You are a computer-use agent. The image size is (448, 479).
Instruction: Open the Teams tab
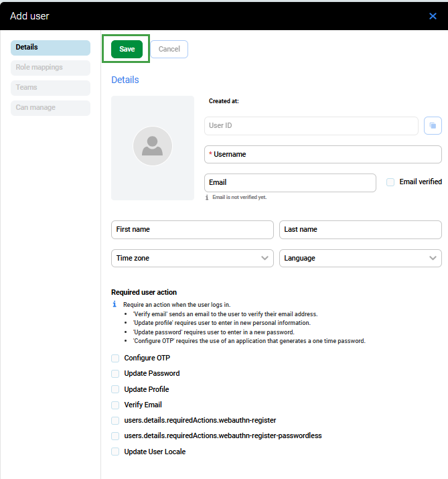coord(50,88)
